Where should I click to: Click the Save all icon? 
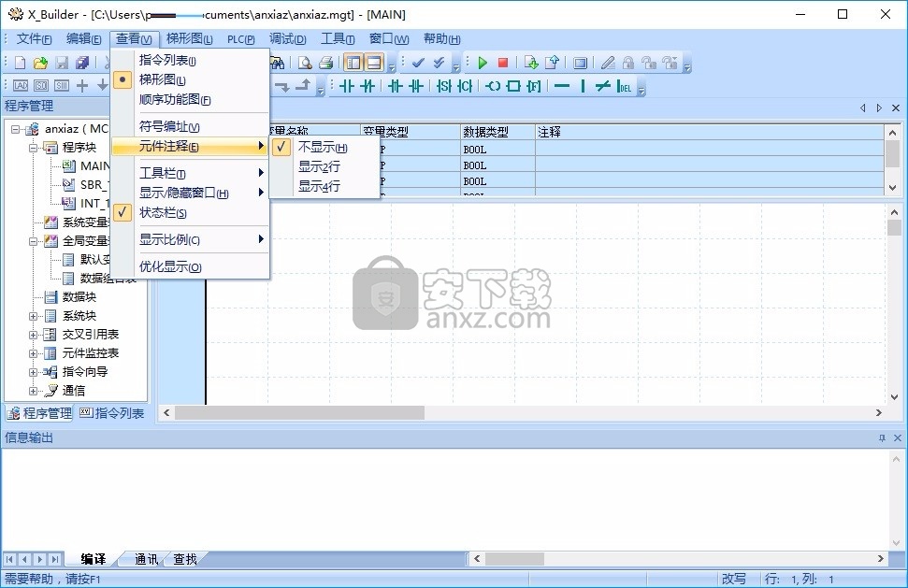(x=82, y=63)
